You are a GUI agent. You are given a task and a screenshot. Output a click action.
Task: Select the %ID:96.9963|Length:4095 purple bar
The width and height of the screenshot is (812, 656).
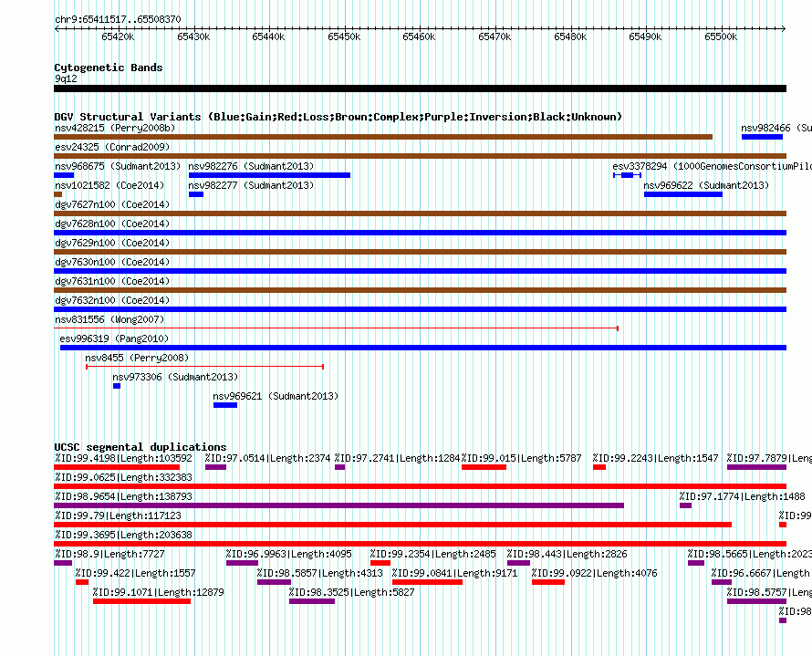click(x=242, y=563)
